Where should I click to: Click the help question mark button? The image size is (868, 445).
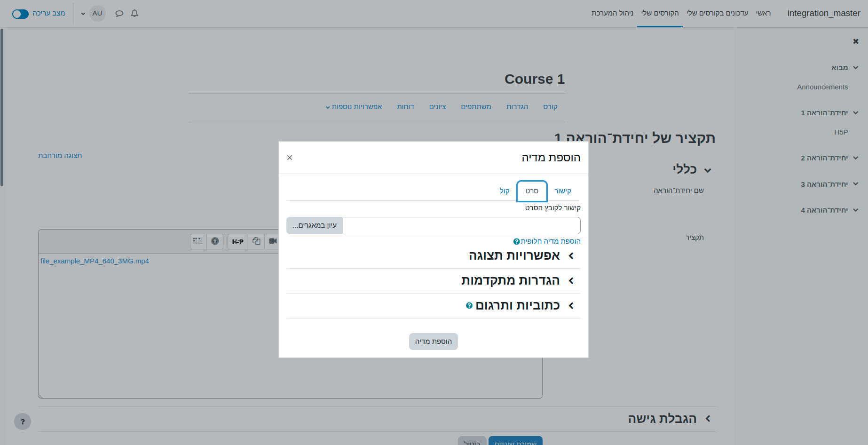click(x=23, y=421)
